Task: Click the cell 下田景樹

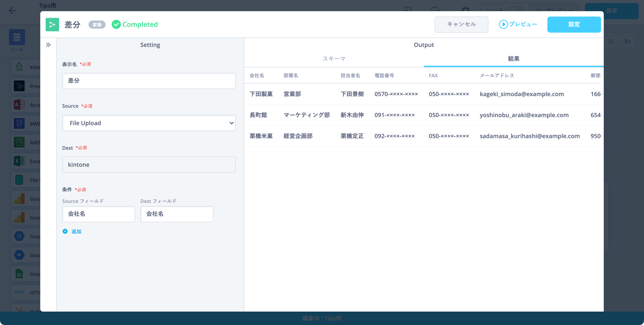Action: (x=352, y=94)
